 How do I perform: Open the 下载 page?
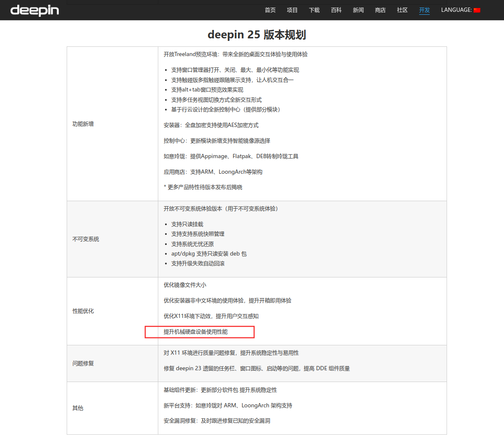314,10
